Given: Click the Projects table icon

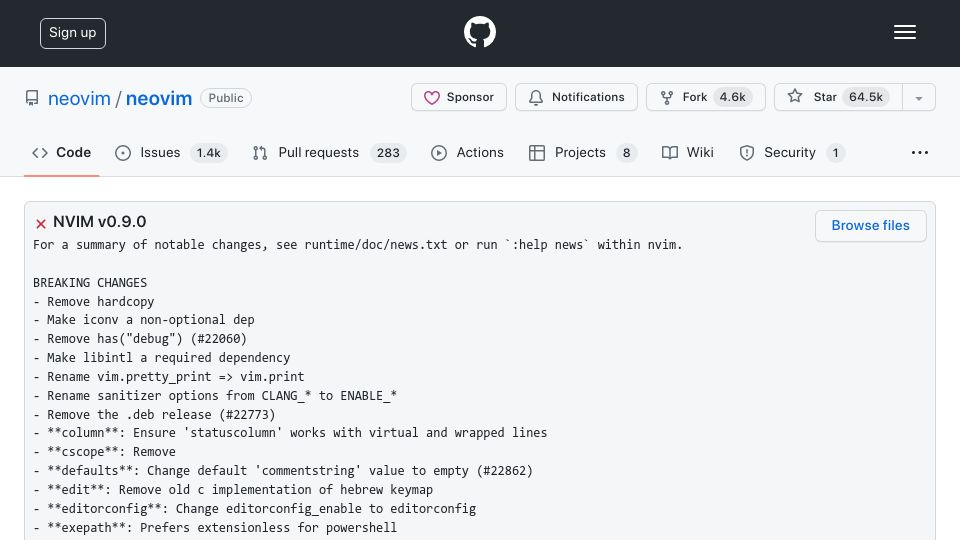Looking at the screenshot, I should tap(537, 153).
